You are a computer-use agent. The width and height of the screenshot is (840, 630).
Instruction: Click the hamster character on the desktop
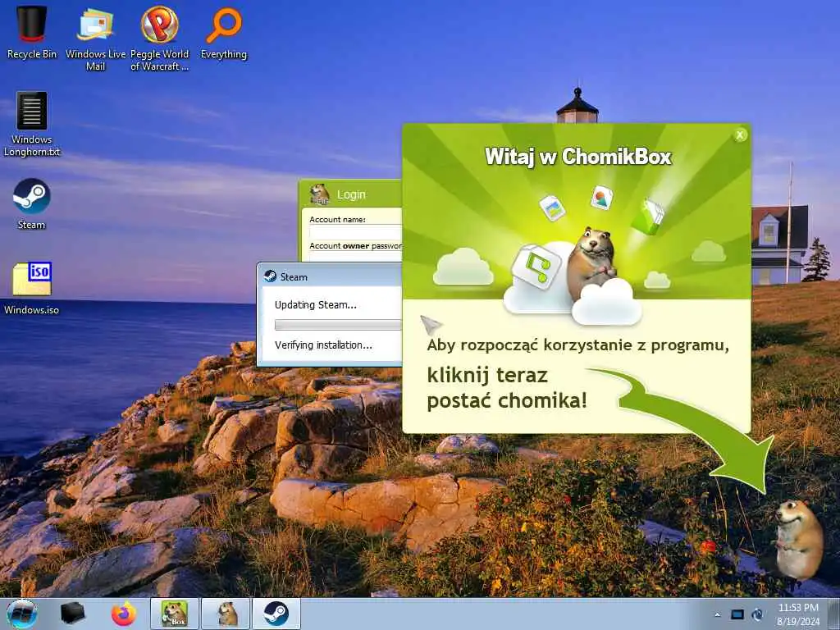coord(798,538)
